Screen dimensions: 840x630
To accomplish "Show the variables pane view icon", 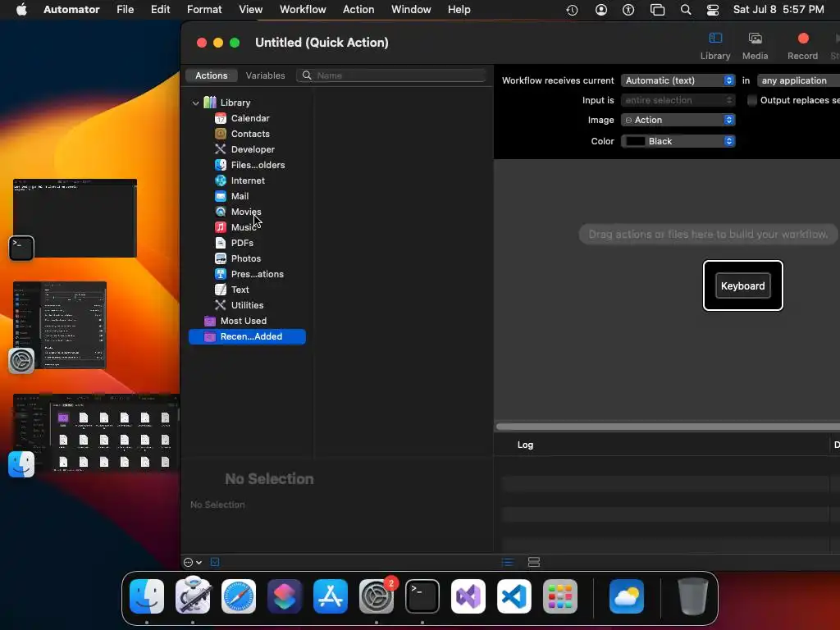I will pyautogui.click(x=533, y=562).
